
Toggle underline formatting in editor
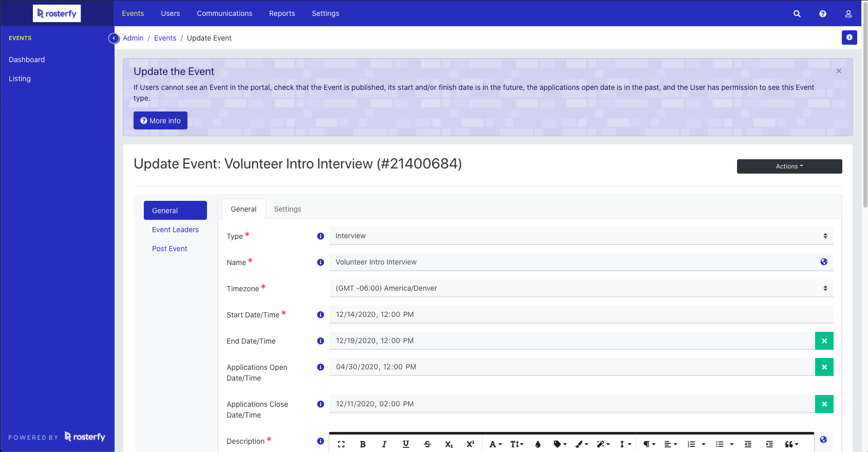(406, 444)
